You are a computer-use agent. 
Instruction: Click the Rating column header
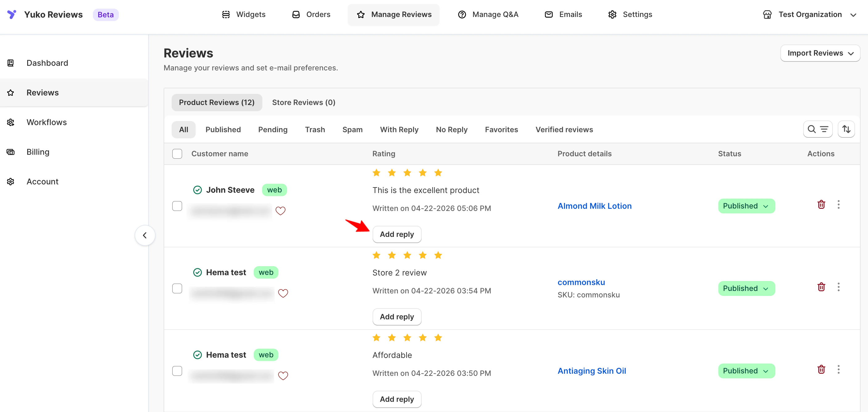point(383,154)
